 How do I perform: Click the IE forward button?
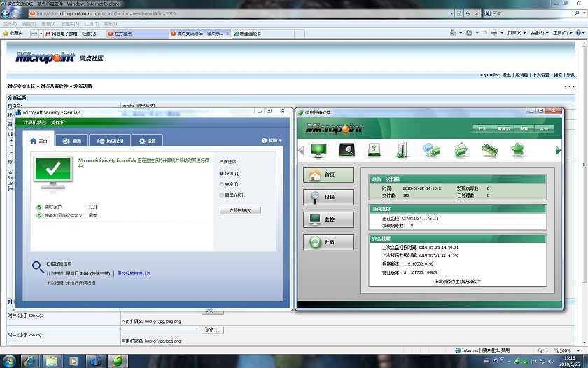(x=15, y=13)
